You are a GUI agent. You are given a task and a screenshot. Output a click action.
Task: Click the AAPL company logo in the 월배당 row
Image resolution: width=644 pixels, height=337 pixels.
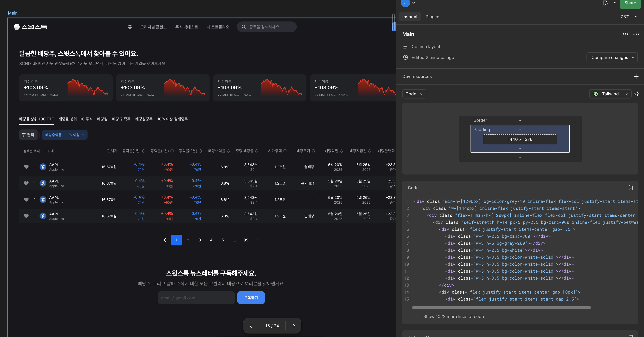click(43, 167)
